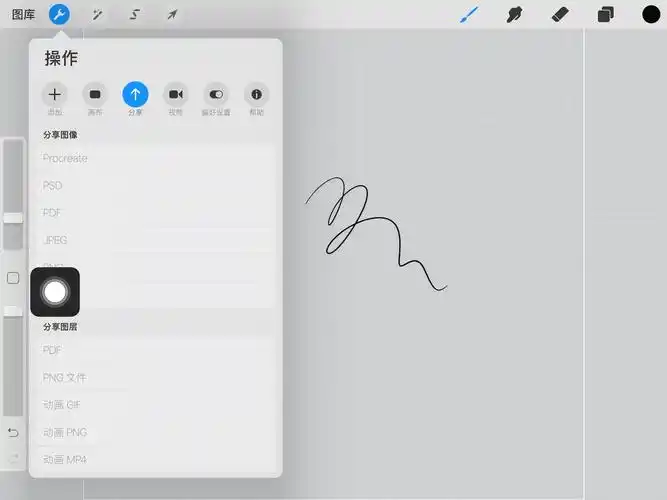
Task: Select the Brush tool
Action: pos(468,15)
